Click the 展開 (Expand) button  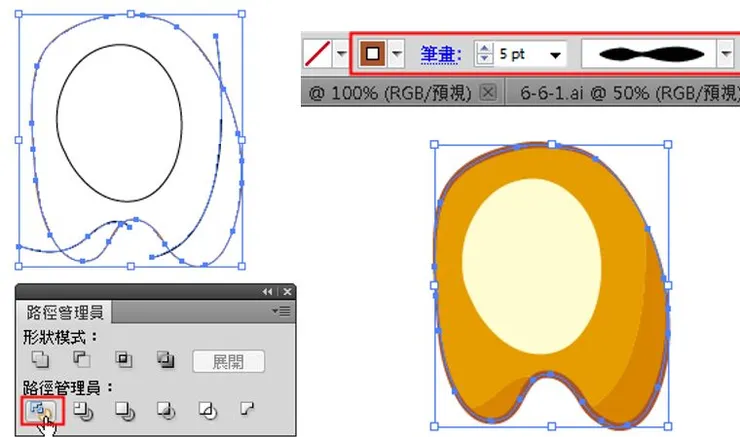228,361
